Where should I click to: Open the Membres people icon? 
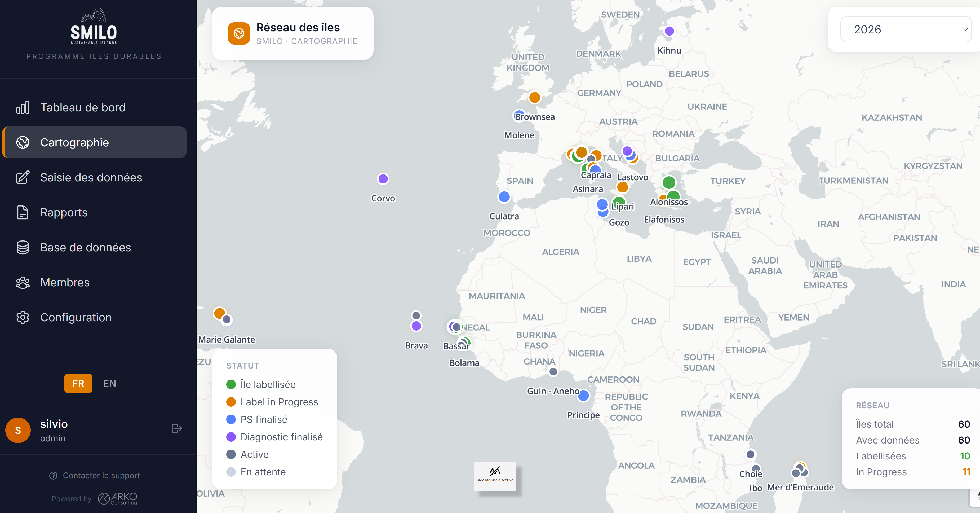pyautogui.click(x=23, y=282)
